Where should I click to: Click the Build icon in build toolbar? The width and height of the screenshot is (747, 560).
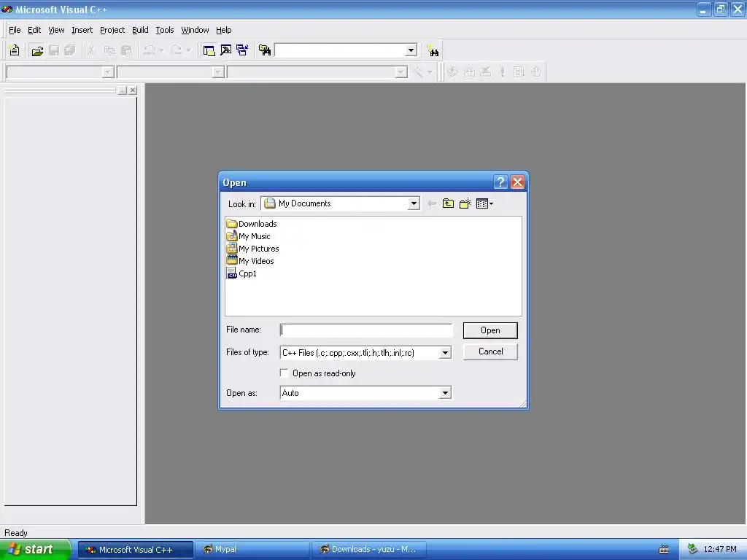click(x=469, y=72)
